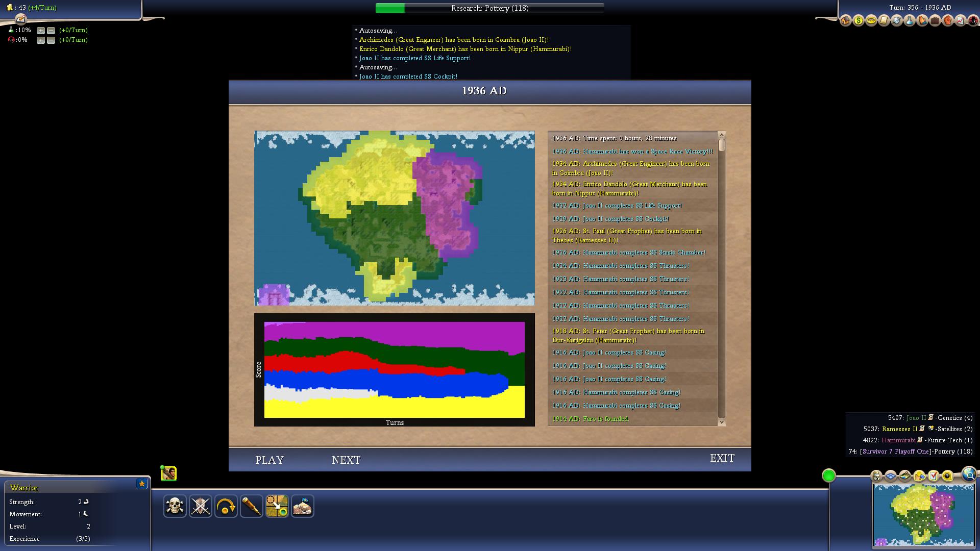Viewport: 980px width, 551px height.
Task: Open the Religion Advisor praying hands icon
Action: coord(922,20)
